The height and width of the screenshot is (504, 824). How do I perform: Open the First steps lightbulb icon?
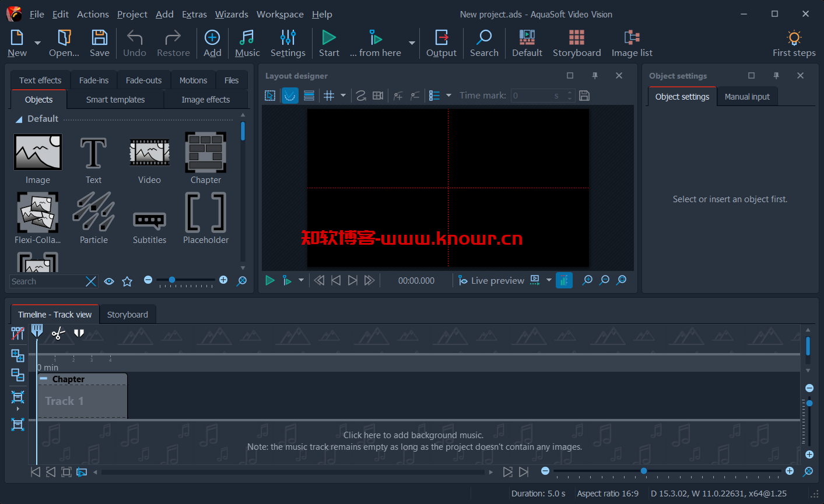794,38
